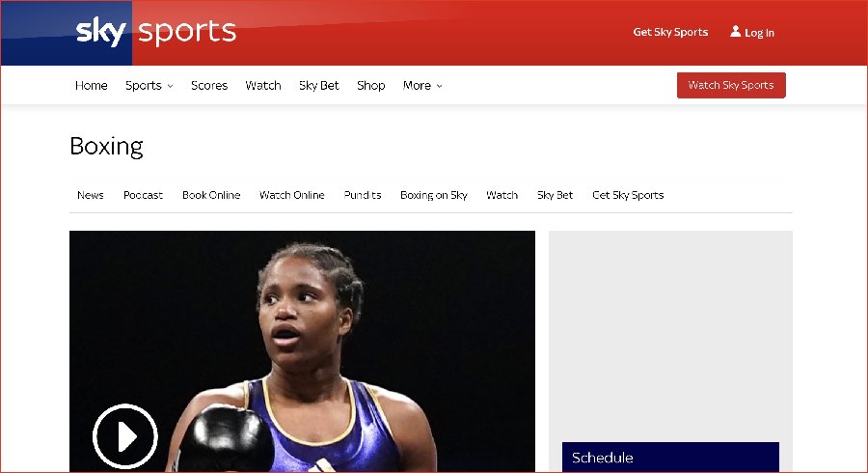The width and height of the screenshot is (868, 473).
Task: Click the Sky Sports logo
Action: [156, 32]
